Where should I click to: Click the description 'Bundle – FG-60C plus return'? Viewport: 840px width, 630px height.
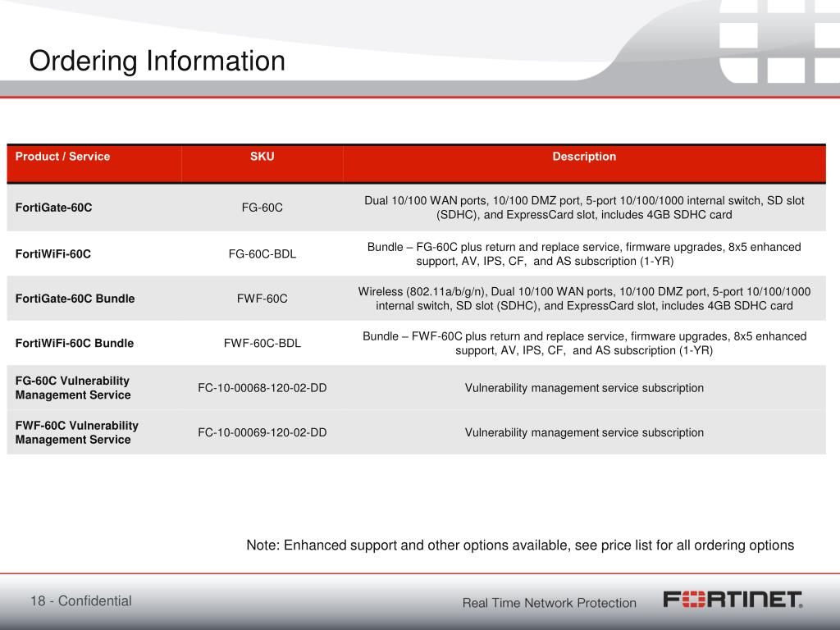(584, 254)
